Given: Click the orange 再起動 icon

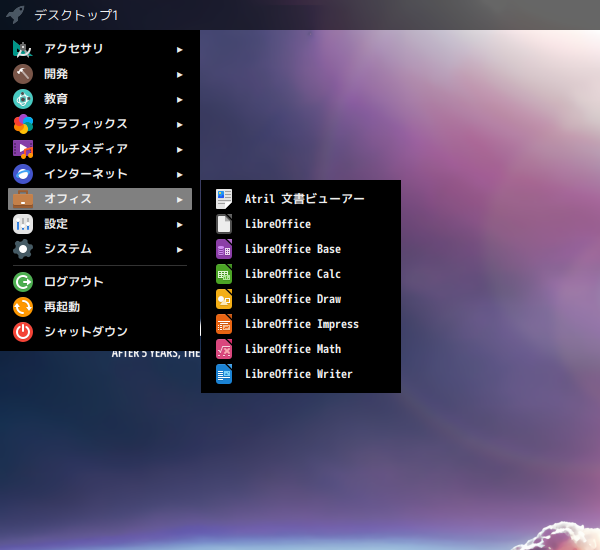Looking at the screenshot, I should pyautogui.click(x=23, y=307).
